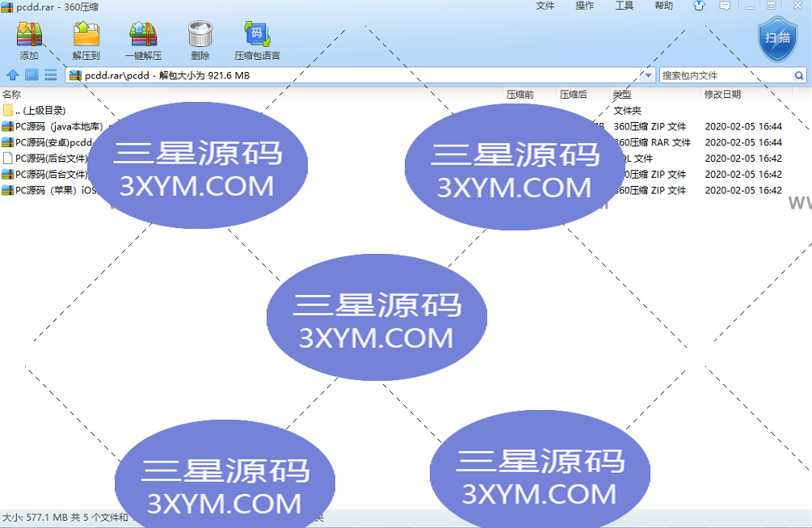
Task: Sort files by the 修改日期 column header
Action: point(722,95)
